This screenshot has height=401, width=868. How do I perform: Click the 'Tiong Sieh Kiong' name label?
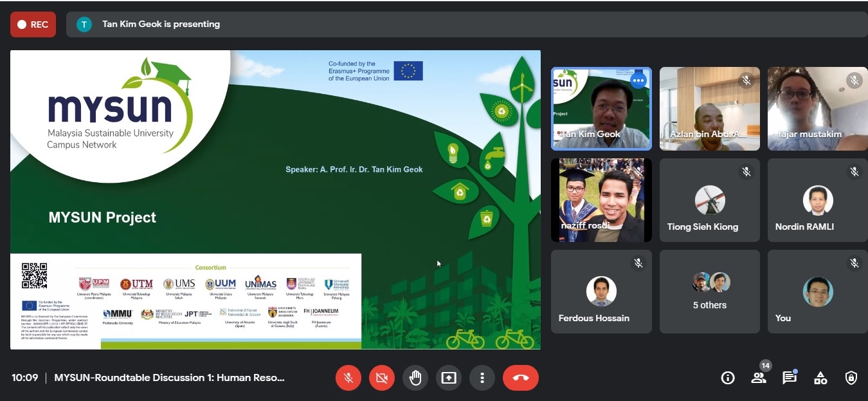[703, 227]
